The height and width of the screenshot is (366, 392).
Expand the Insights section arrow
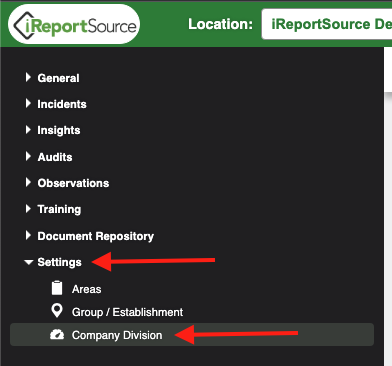(28, 130)
